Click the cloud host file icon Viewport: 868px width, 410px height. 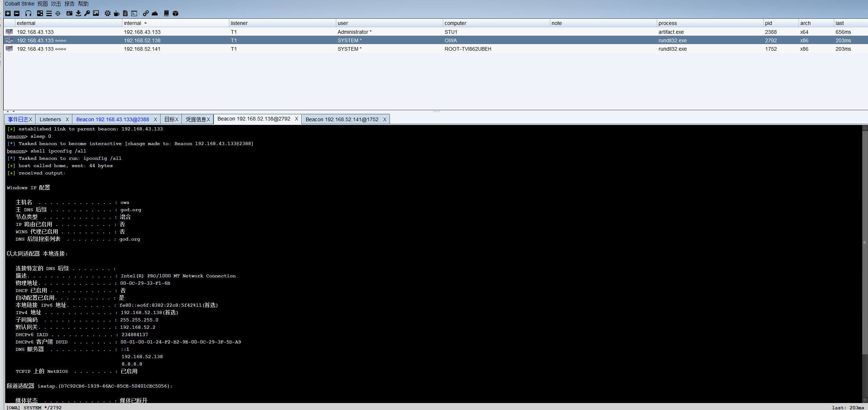tap(155, 13)
